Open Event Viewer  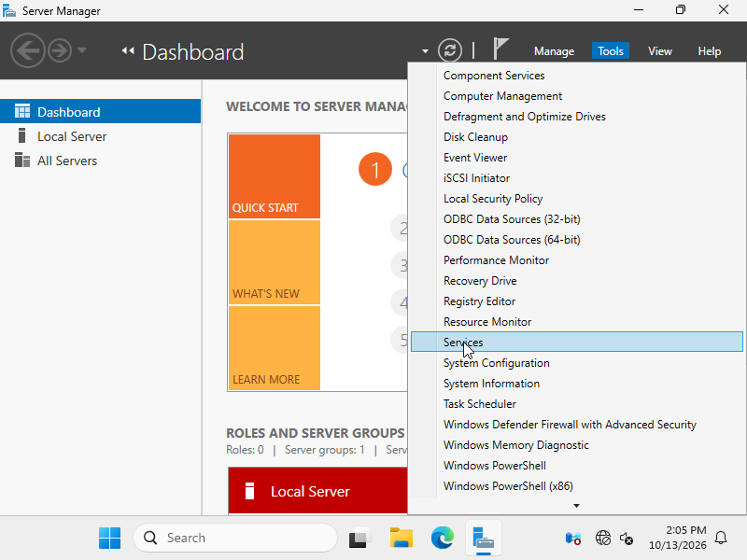(576, 157)
